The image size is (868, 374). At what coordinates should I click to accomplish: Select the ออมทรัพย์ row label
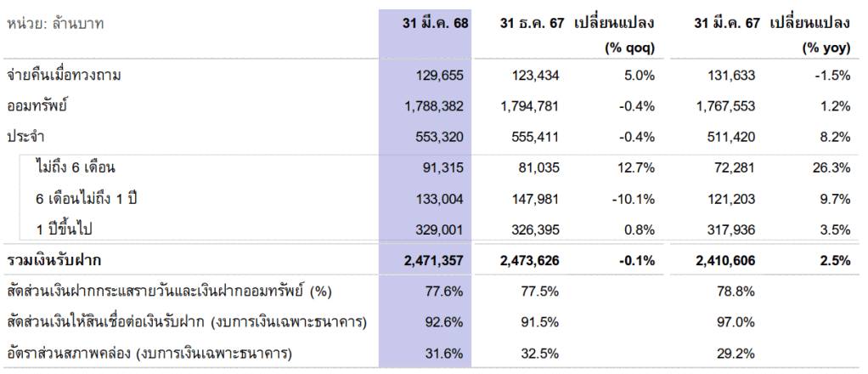pos(37,106)
